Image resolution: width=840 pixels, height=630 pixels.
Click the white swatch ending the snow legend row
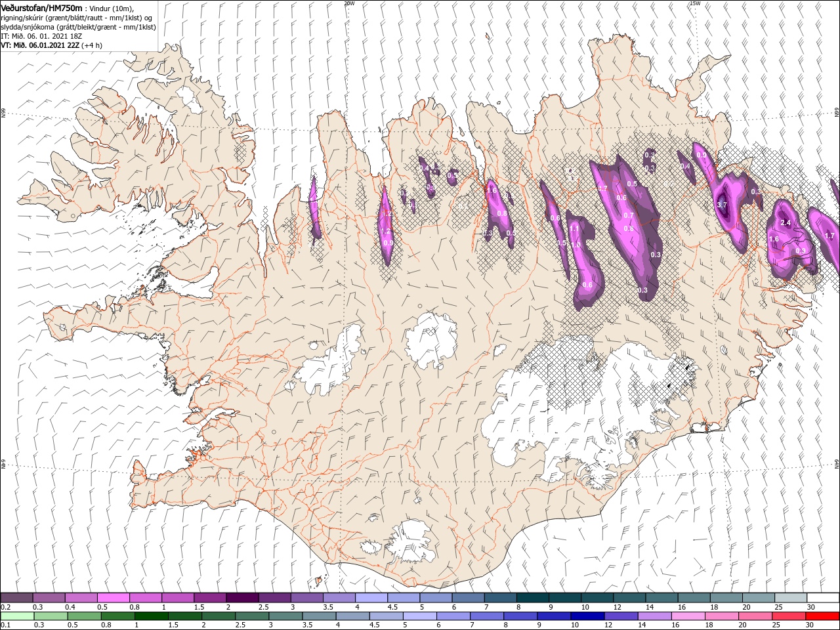pos(823,597)
